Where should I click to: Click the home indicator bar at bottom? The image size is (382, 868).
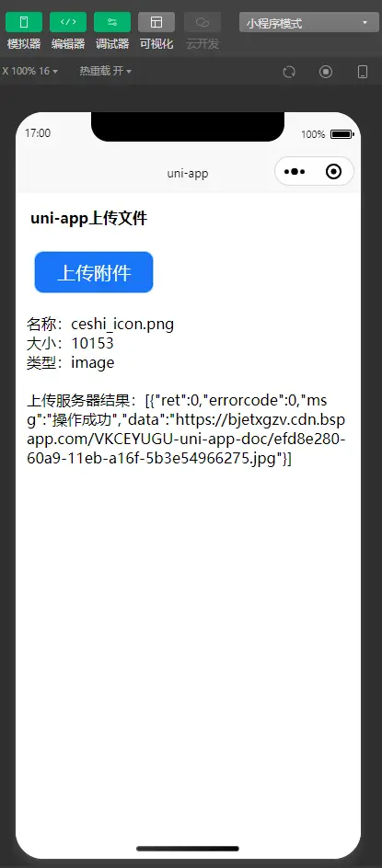pyautogui.click(x=188, y=848)
